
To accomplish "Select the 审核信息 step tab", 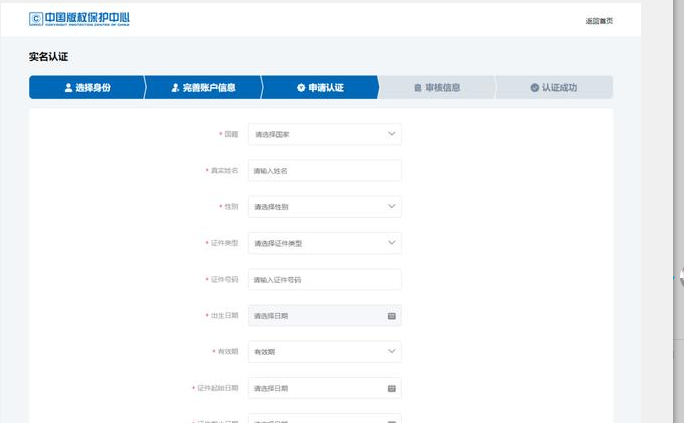I will [x=442, y=88].
